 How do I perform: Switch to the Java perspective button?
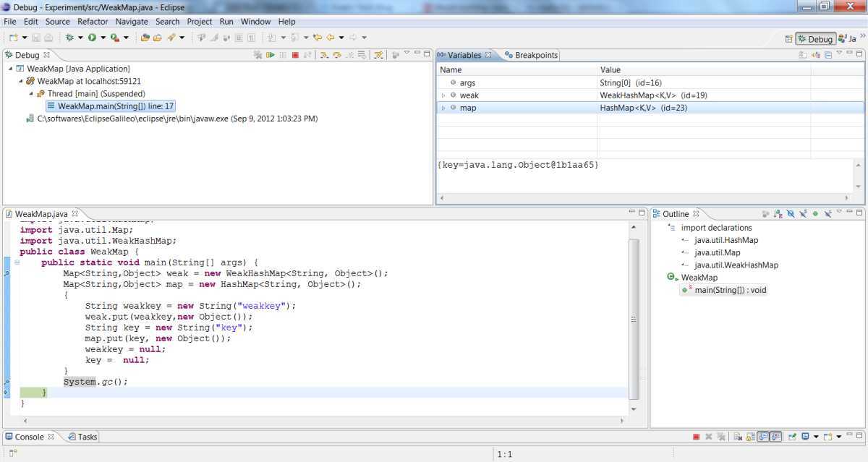click(848, 39)
